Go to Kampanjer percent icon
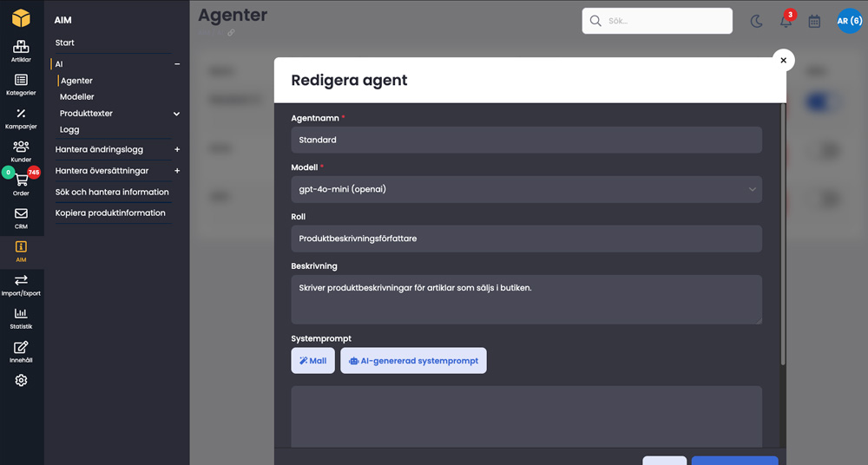Viewport: 868px width, 465px height. (21, 118)
